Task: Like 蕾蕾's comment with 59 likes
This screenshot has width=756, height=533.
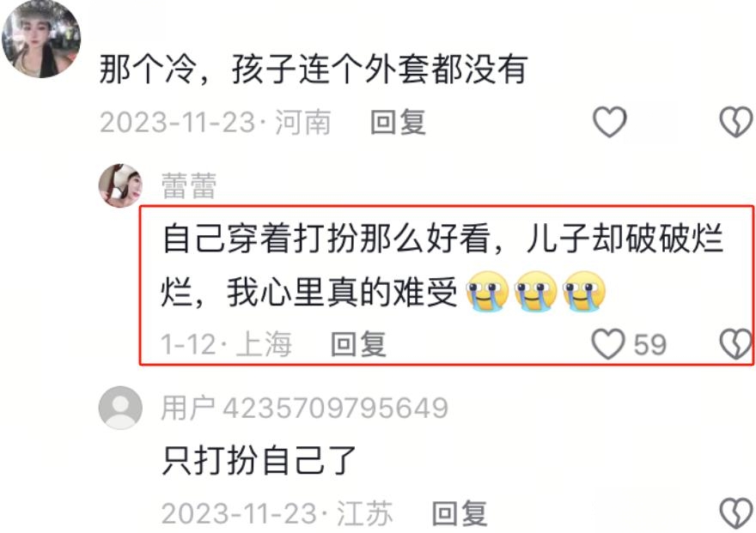Action: 608,344
